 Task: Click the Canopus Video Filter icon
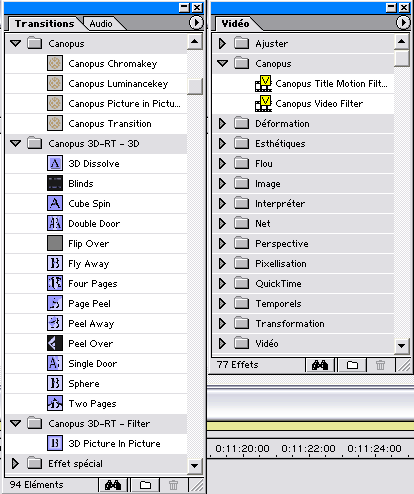click(x=263, y=103)
